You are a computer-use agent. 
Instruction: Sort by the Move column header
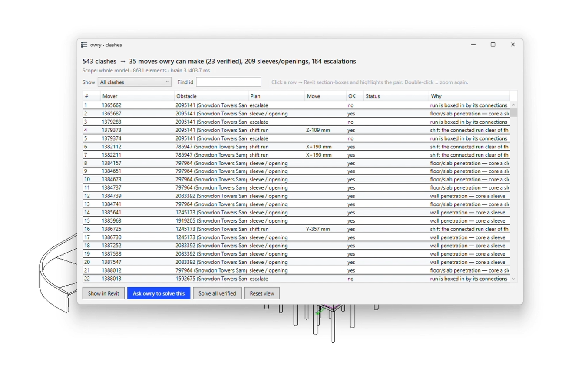325,96
